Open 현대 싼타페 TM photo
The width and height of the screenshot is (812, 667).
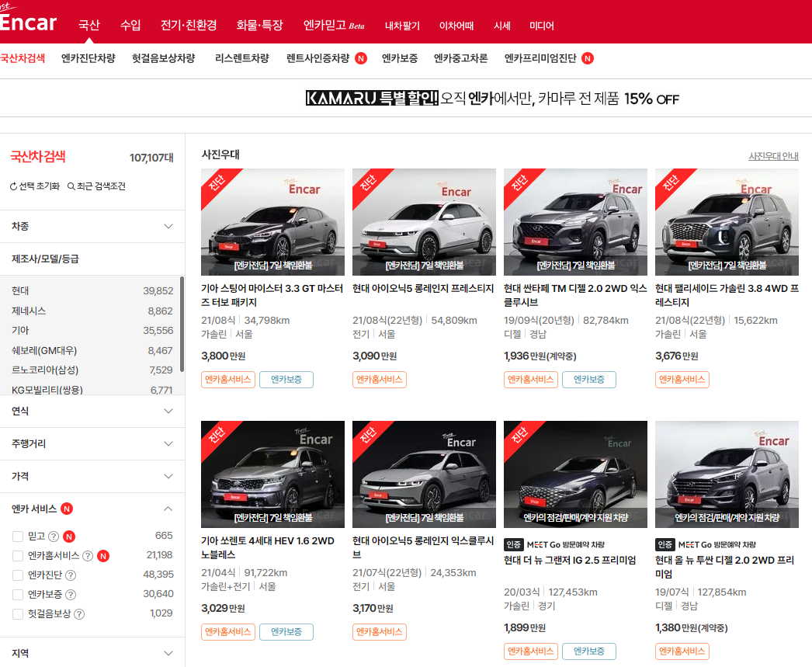pos(575,222)
